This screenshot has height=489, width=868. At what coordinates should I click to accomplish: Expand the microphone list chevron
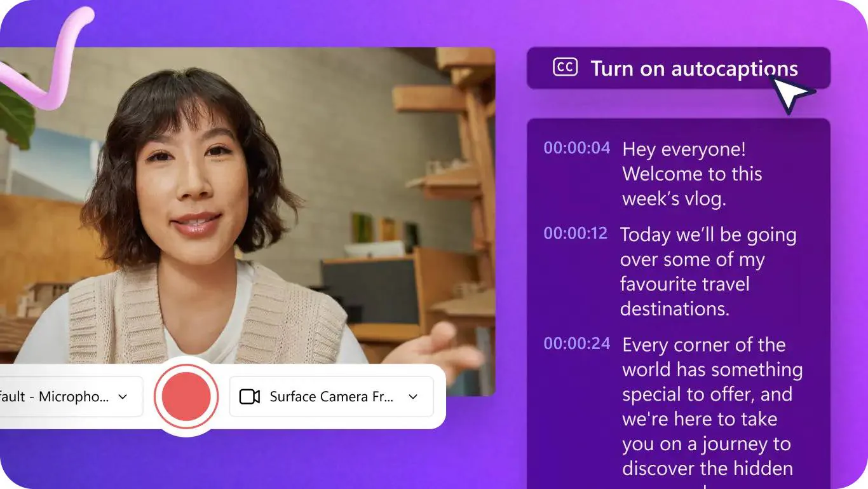[123, 397]
